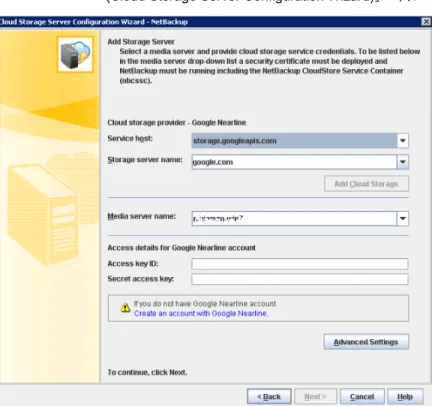Go back with the Back button
The height and width of the screenshot is (406, 441).
pyautogui.click(x=269, y=397)
